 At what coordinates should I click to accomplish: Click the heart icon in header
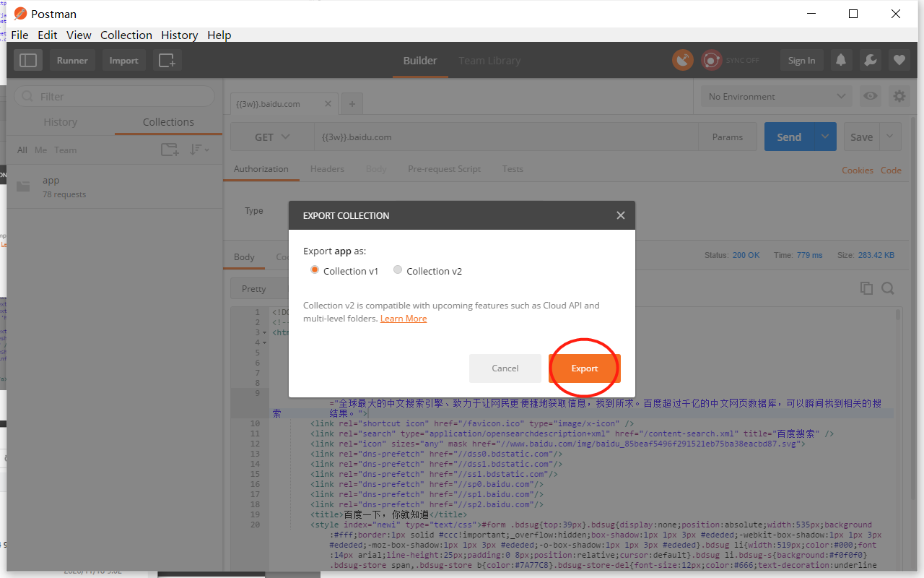[x=899, y=61]
